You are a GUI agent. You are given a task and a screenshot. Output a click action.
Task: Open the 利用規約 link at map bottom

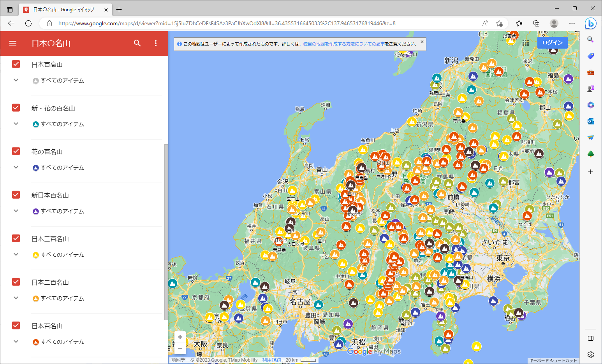[271, 360]
